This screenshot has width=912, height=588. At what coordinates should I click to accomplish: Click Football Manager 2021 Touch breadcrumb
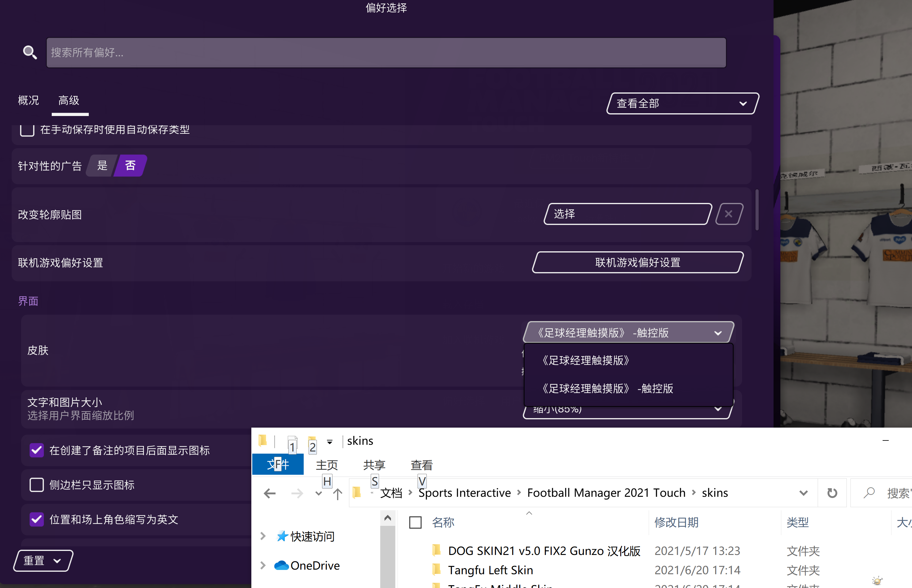606,492
